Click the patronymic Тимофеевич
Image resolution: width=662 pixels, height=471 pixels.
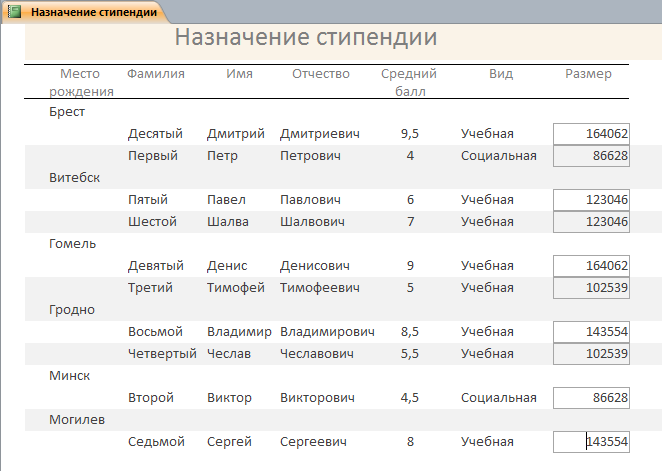coord(320,288)
